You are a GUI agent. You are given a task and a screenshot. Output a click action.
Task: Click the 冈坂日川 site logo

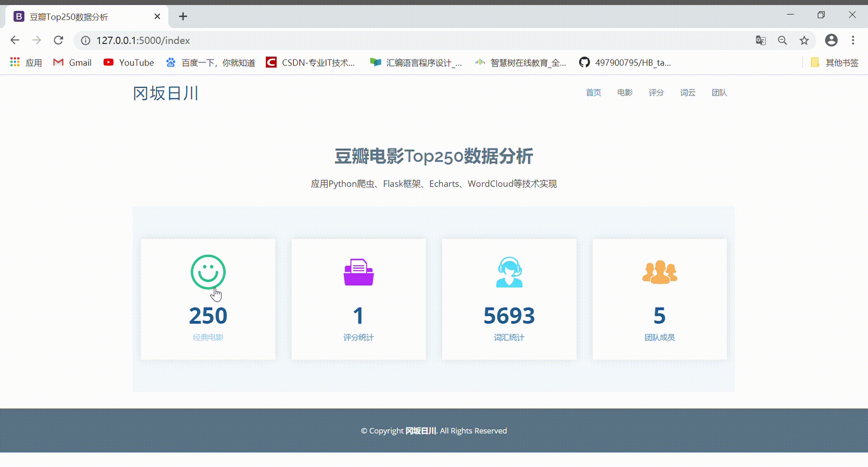coord(166,93)
